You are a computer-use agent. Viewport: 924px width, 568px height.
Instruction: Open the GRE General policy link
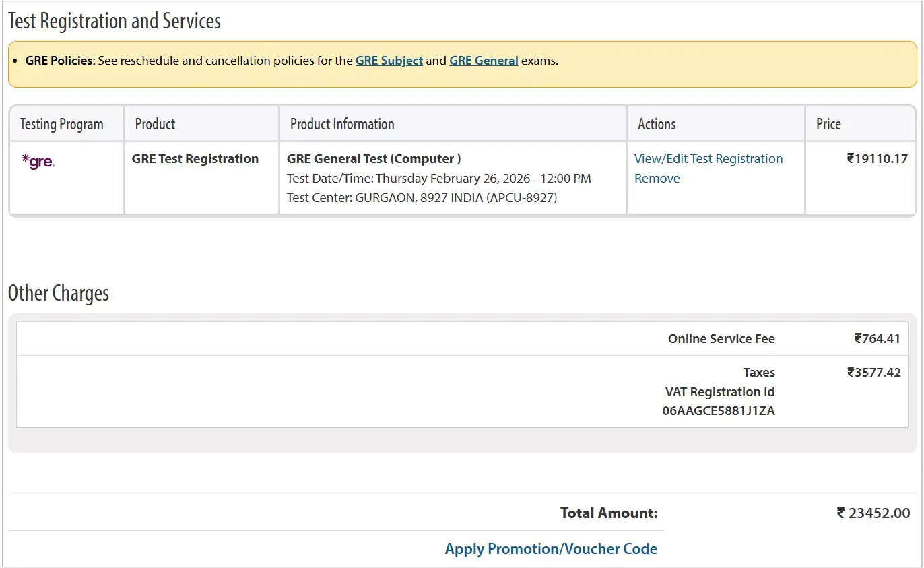[x=484, y=61]
